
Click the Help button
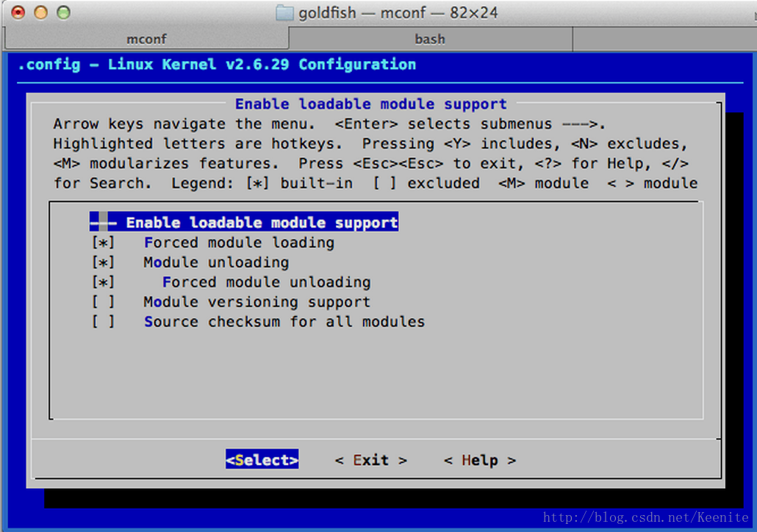coord(480,460)
